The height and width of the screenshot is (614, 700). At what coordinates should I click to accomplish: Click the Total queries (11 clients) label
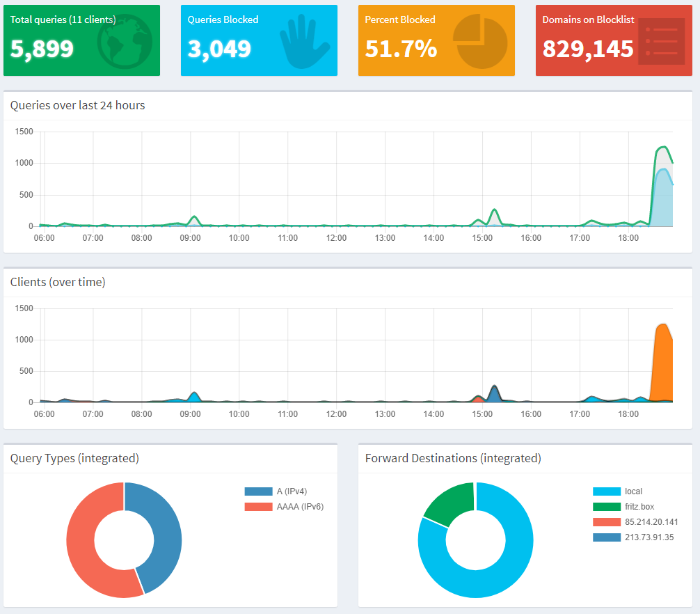[x=63, y=19]
